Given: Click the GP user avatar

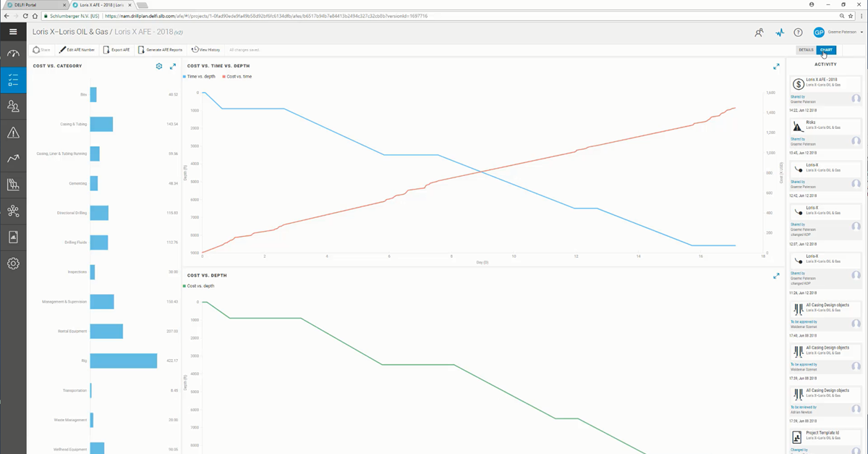Looking at the screenshot, I should click(819, 32).
